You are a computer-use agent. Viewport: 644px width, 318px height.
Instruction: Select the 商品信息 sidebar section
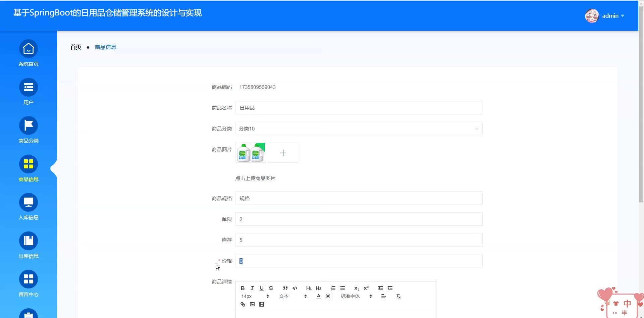coord(29,169)
